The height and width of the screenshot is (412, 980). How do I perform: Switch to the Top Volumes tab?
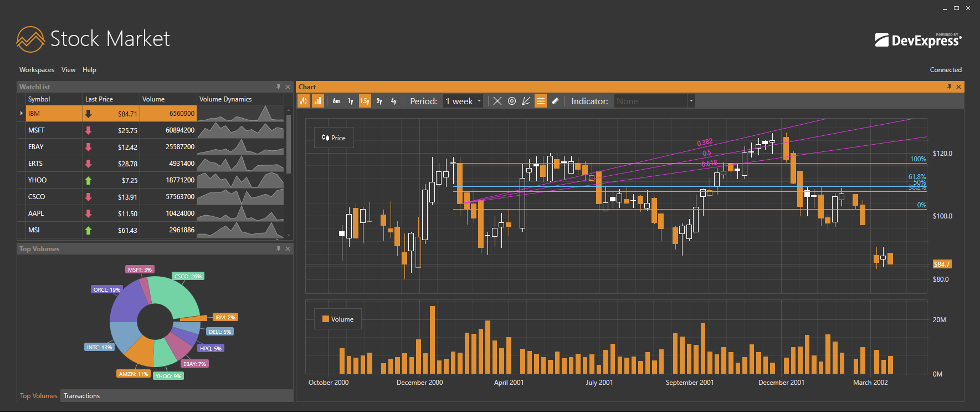click(38, 396)
